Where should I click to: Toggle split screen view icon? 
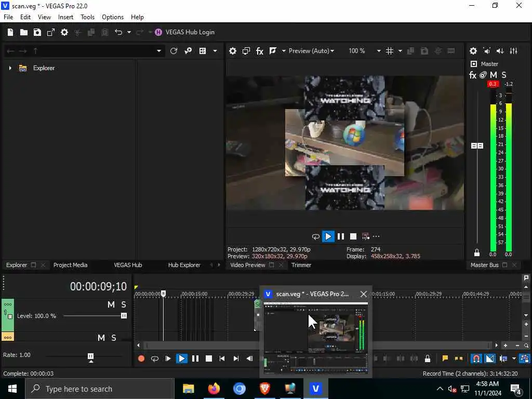273,51
